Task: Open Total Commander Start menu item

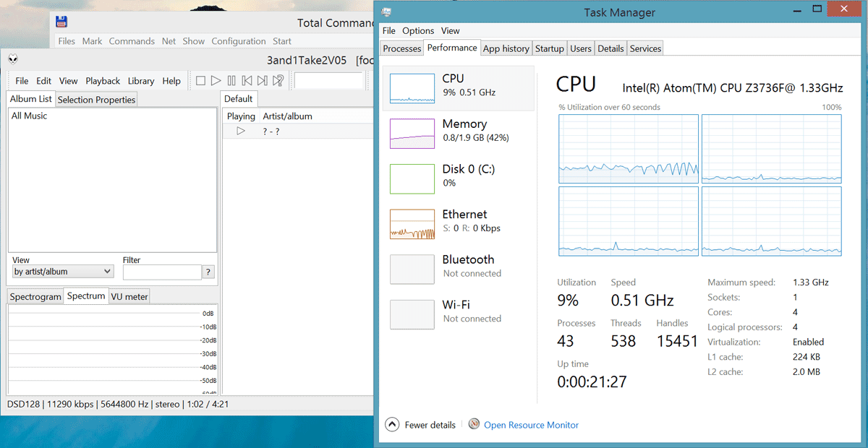Action: point(282,41)
